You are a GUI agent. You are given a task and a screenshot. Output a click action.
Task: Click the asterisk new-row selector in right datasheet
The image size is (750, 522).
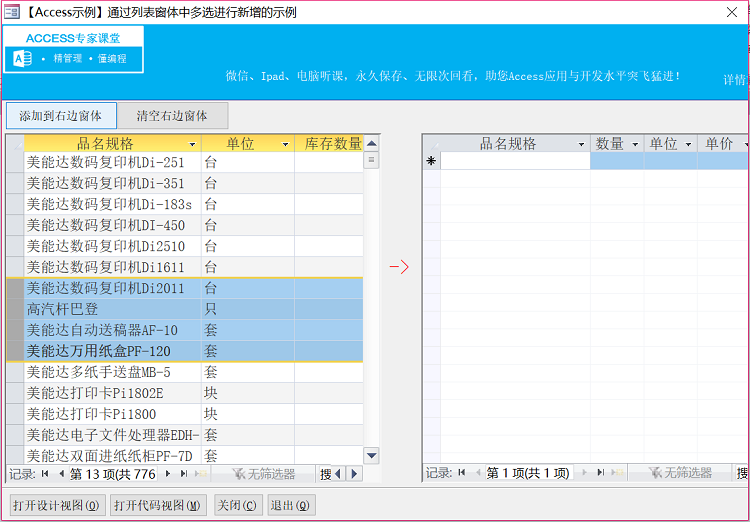pos(431,161)
